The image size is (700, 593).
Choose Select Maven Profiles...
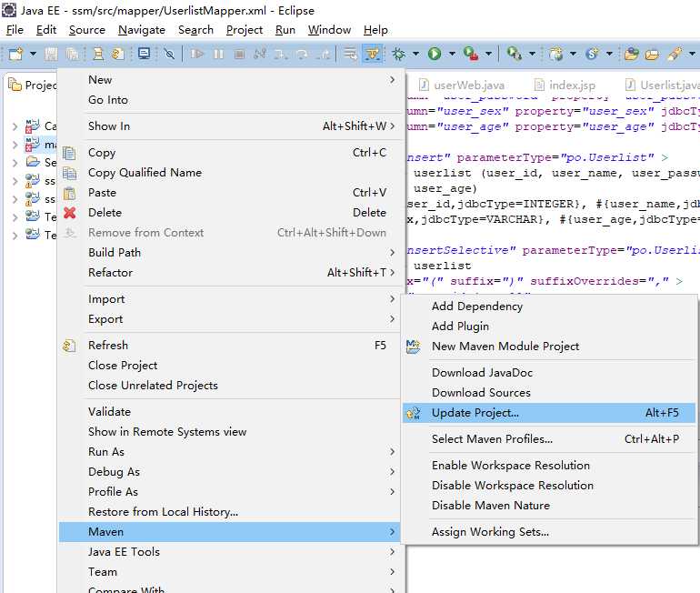click(549, 439)
